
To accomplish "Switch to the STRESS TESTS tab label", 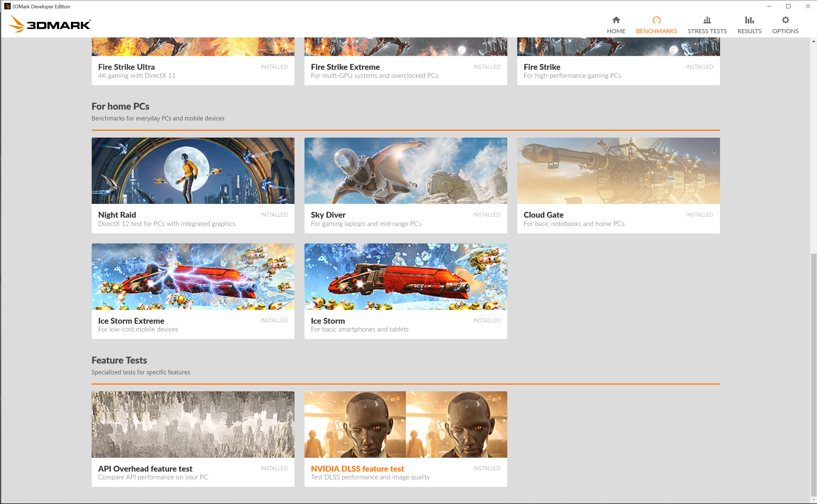I will tap(707, 31).
